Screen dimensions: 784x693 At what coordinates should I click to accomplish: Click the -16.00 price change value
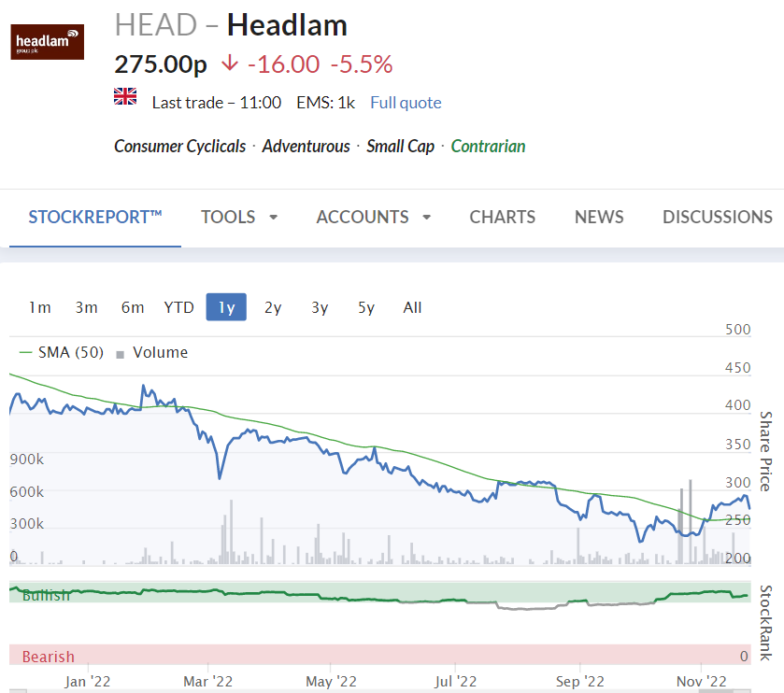pyautogui.click(x=283, y=64)
